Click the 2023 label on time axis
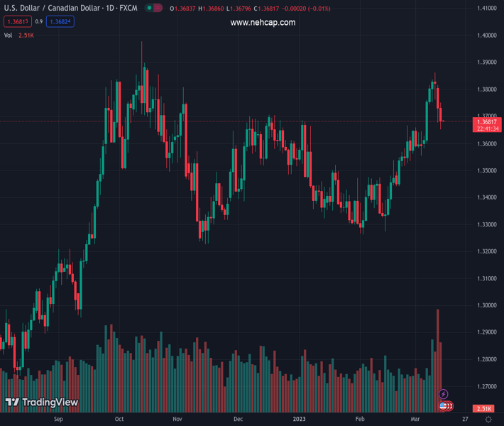Screen dimensions: 504x426 [302, 420]
